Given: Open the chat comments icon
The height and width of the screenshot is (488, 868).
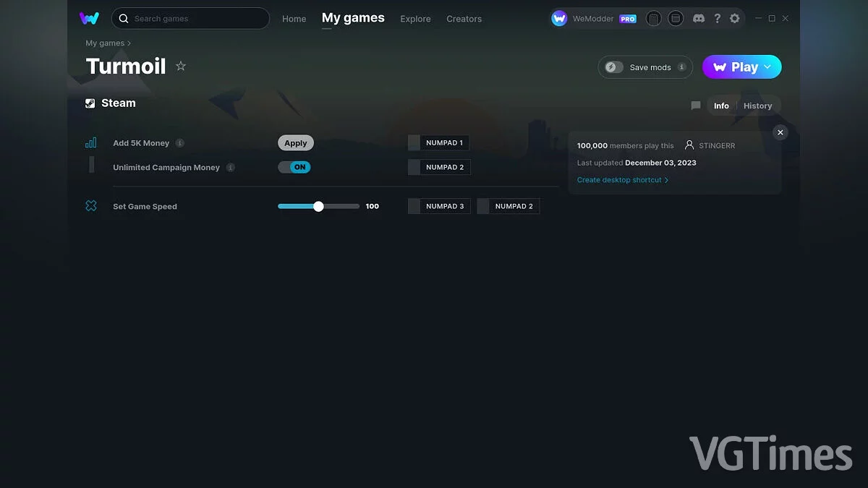Looking at the screenshot, I should pos(696,106).
